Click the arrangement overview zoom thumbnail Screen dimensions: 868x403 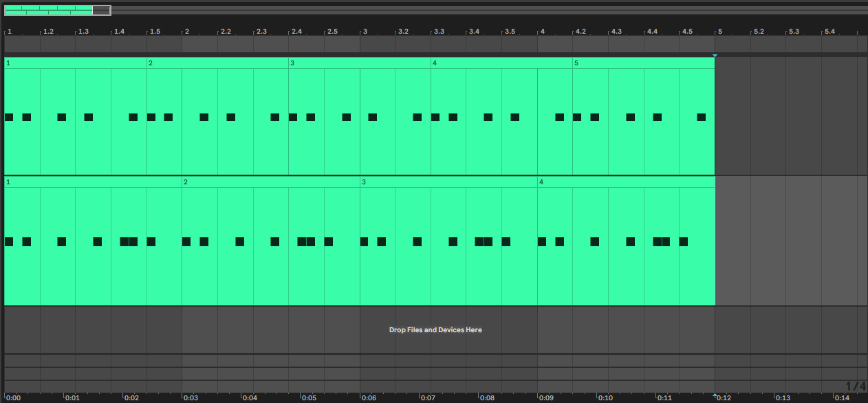(57, 10)
